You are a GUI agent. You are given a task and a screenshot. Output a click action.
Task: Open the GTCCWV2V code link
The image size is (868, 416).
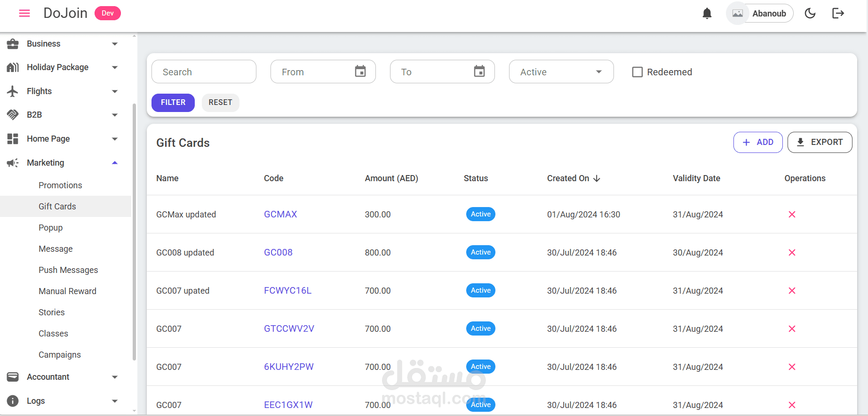coord(289,329)
